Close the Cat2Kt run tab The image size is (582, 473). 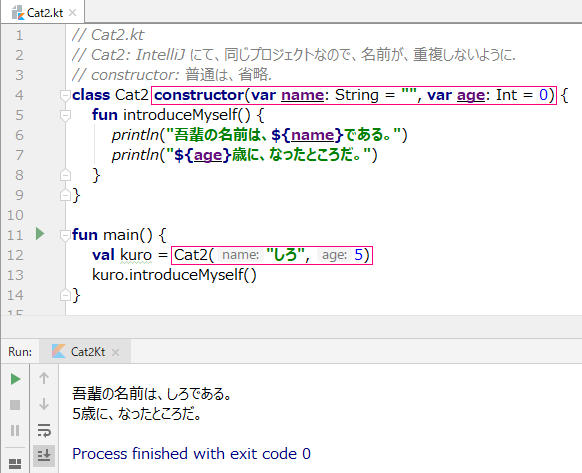tap(115, 352)
